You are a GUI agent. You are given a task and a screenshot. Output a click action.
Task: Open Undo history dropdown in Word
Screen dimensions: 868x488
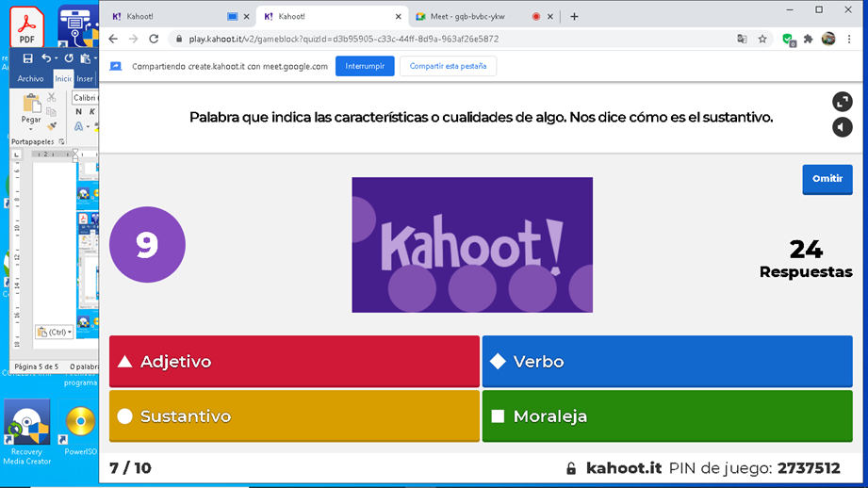[56, 58]
